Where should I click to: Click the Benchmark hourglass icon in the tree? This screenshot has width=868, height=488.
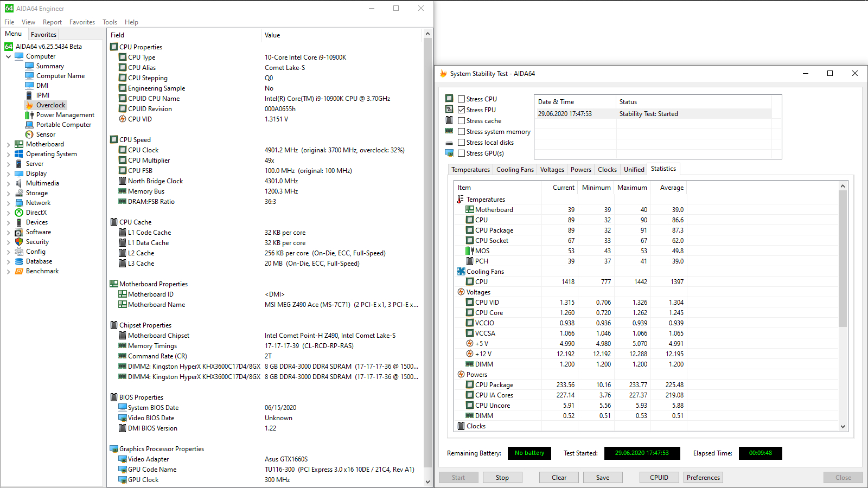[19, 271]
